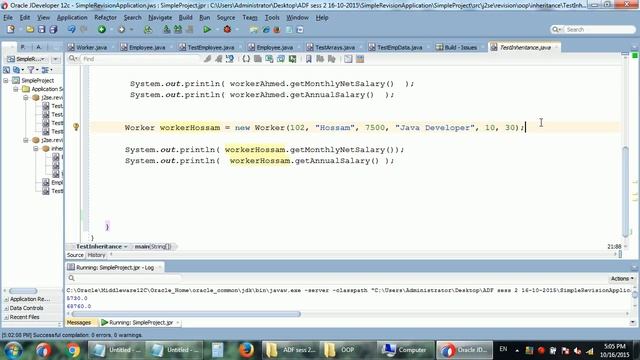The height and width of the screenshot is (360, 640).
Task: Expand the Application Resources panel
Action: [x=6, y=299]
